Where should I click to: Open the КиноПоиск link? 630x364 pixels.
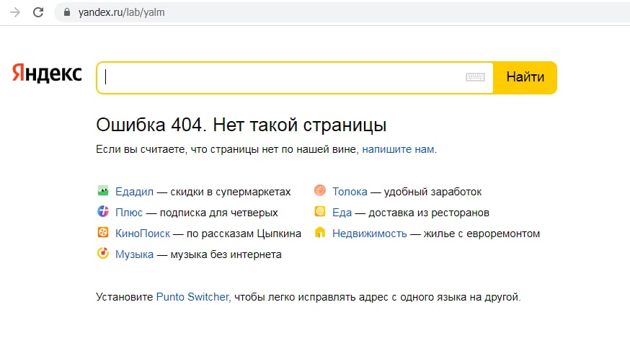pyautogui.click(x=143, y=234)
